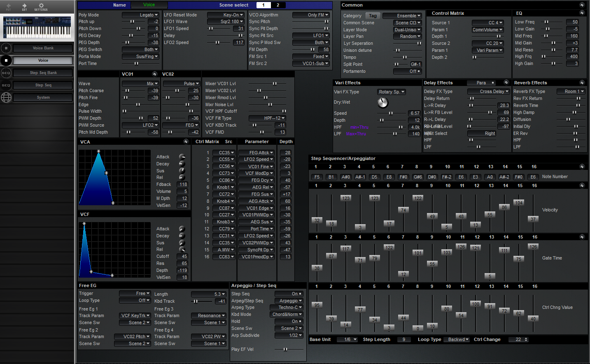Switch to the Voice Bank page
The image size is (590, 364).
[43, 48]
